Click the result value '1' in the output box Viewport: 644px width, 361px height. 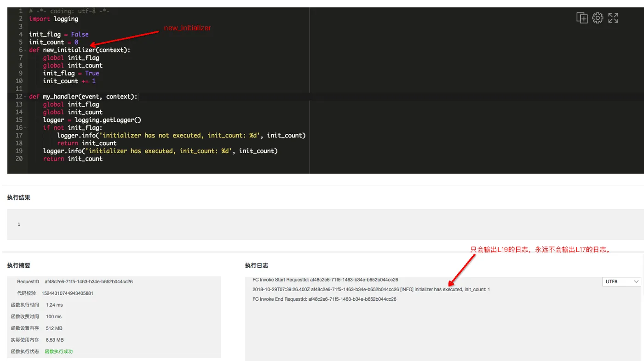(19, 224)
